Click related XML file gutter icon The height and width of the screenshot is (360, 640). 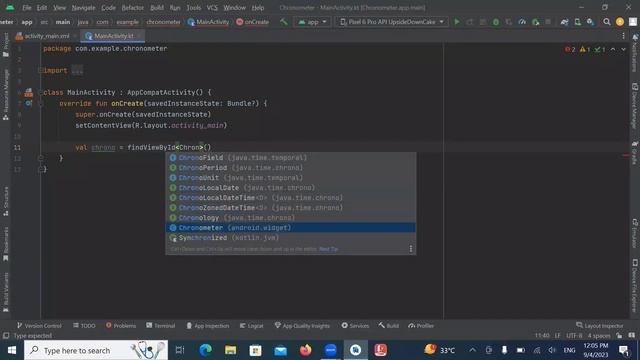[x=28, y=93]
